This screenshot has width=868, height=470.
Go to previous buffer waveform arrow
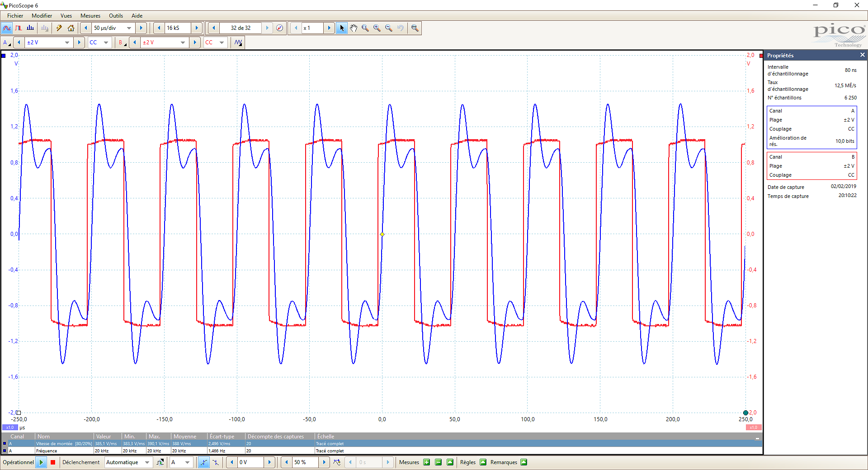point(214,28)
